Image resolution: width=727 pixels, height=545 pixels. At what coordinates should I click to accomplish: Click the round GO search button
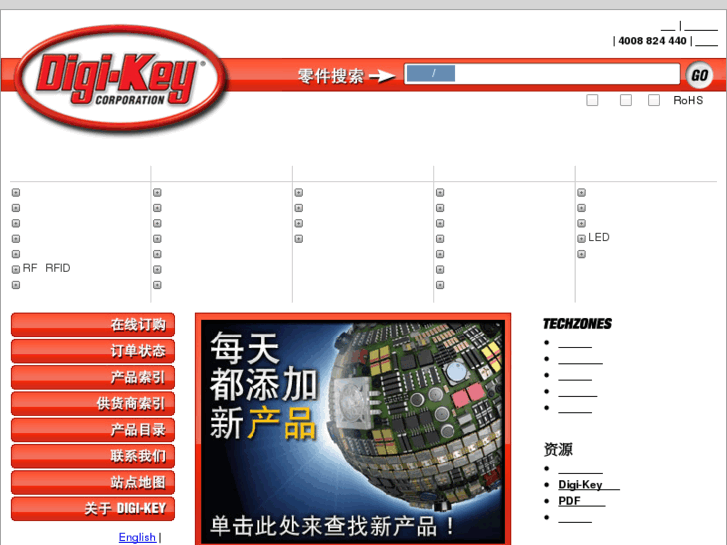point(699,75)
